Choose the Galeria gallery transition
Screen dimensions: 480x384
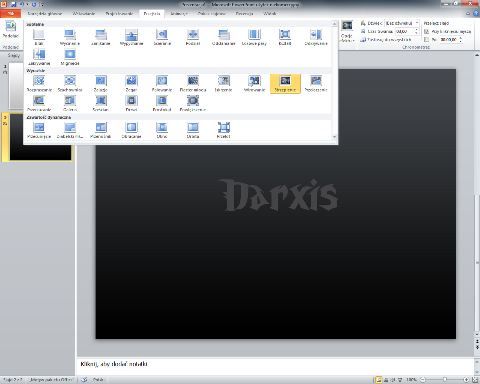pos(70,103)
